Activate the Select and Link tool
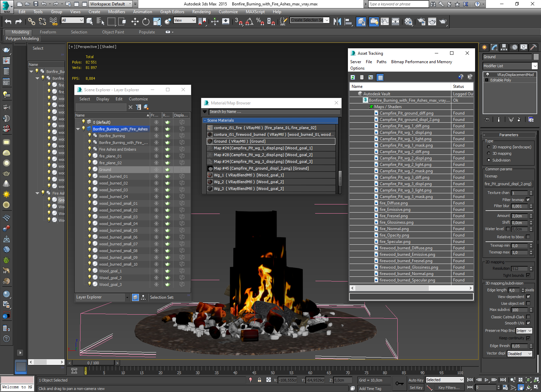 [31, 22]
